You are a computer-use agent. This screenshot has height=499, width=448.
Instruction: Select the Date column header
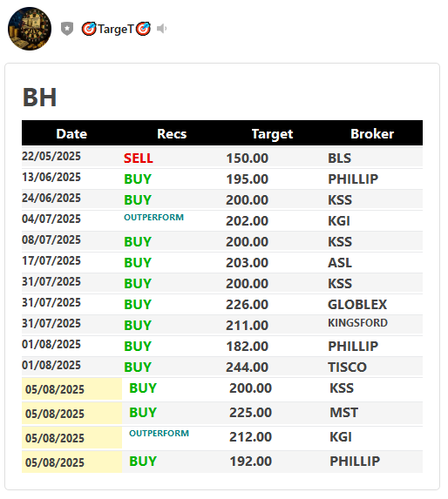(x=71, y=134)
